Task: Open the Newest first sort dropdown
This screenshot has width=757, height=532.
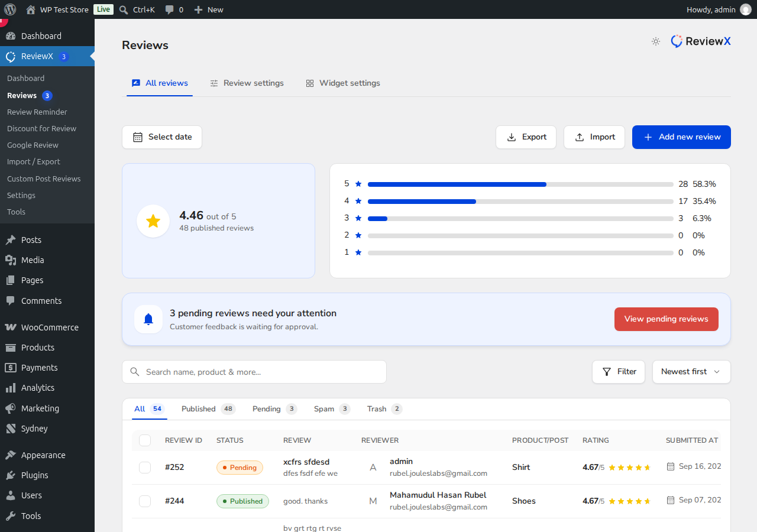Action: click(691, 372)
